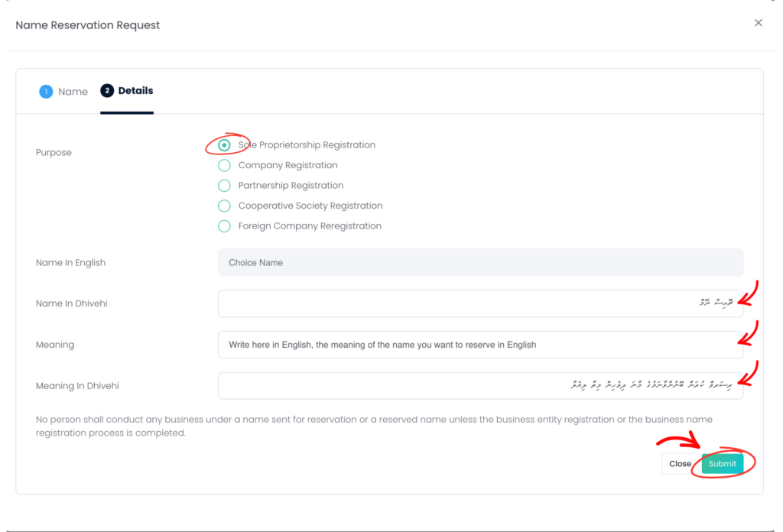Click the Foreign Company Reregistration label
This screenshot has width=783, height=532.
click(310, 226)
